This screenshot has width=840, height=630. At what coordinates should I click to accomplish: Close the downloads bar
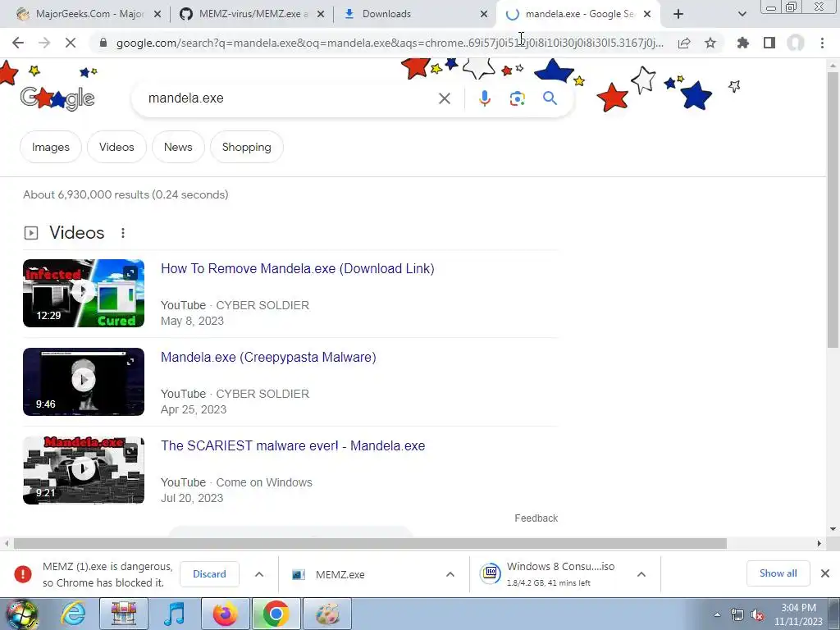825,573
